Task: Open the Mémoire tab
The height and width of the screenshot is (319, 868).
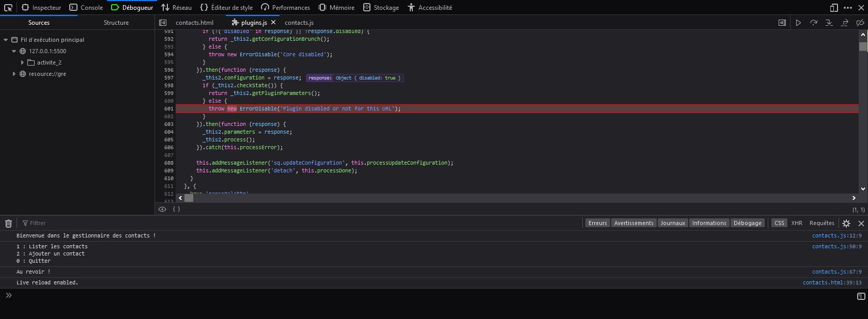Action: coord(336,8)
